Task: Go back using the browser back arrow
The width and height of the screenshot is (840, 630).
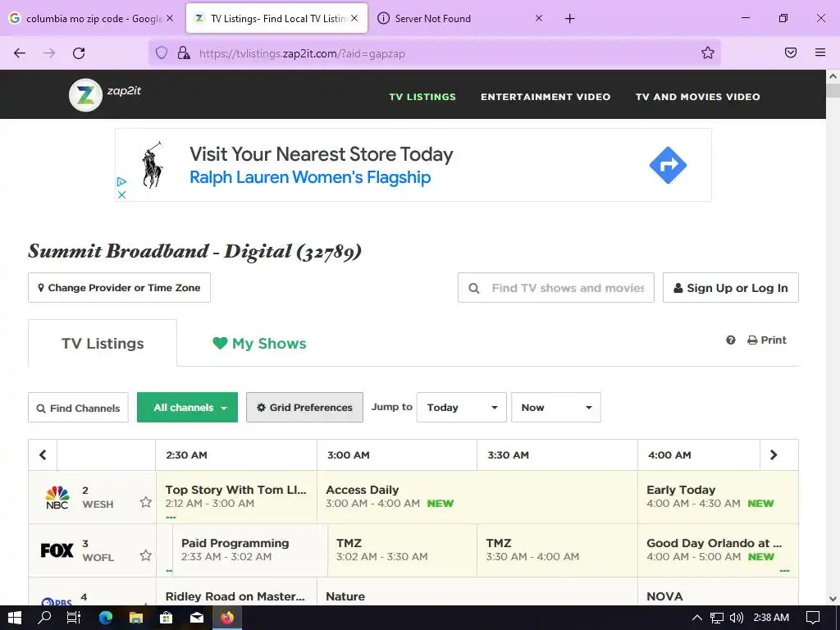Action: point(20,53)
